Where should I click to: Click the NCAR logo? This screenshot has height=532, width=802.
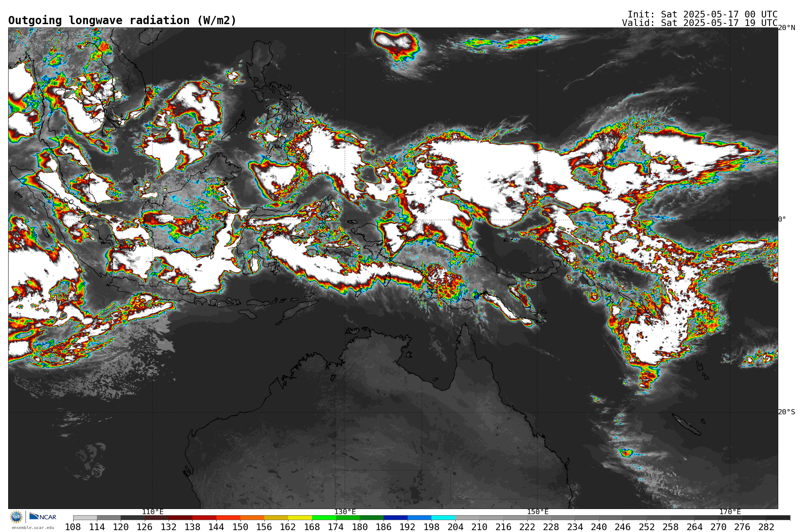click(43, 516)
